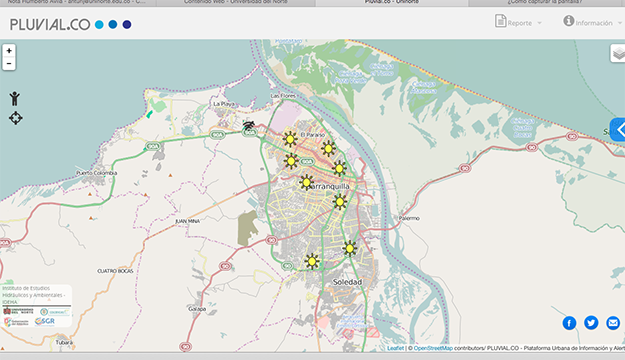Open the email envelope icon

click(x=613, y=323)
